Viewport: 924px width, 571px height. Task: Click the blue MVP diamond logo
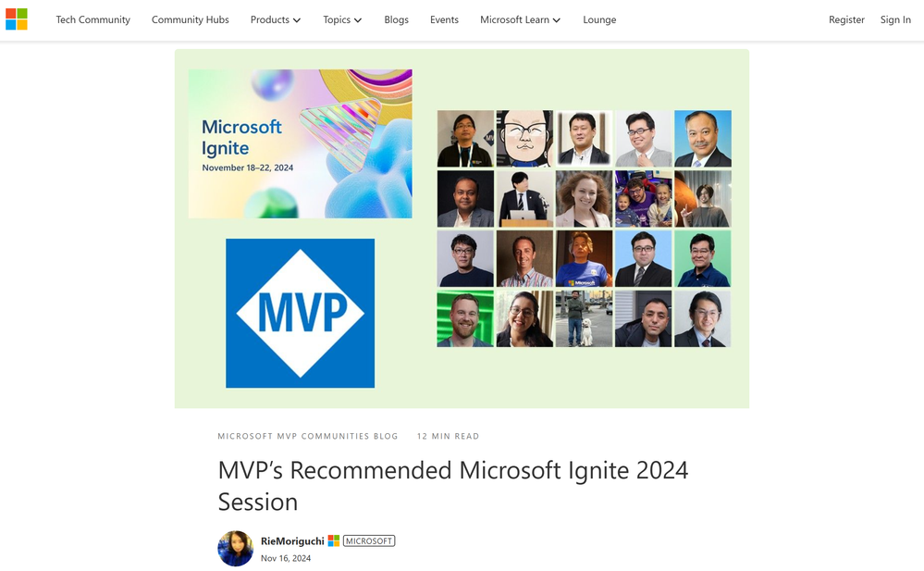click(x=300, y=313)
